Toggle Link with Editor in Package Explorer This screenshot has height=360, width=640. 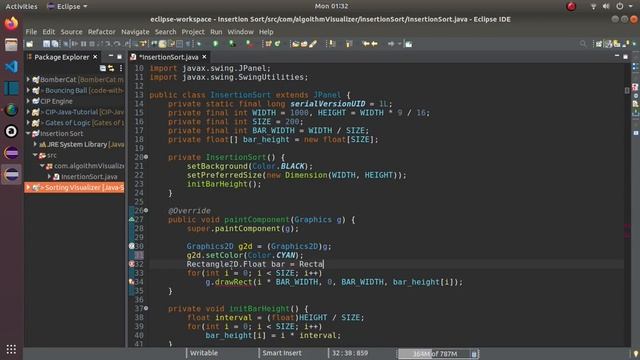pyautogui.click(x=111, y=68)
